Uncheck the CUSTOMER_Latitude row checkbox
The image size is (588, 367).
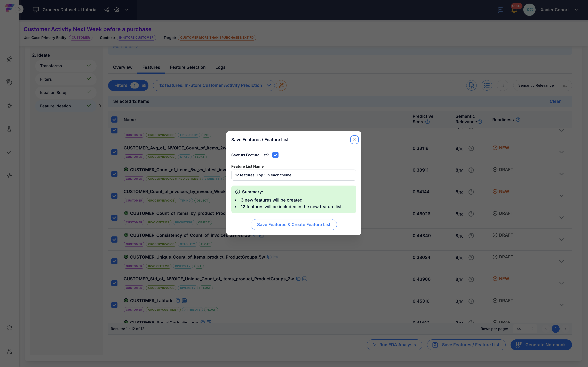pyautogui.click(x=114, y=305)
